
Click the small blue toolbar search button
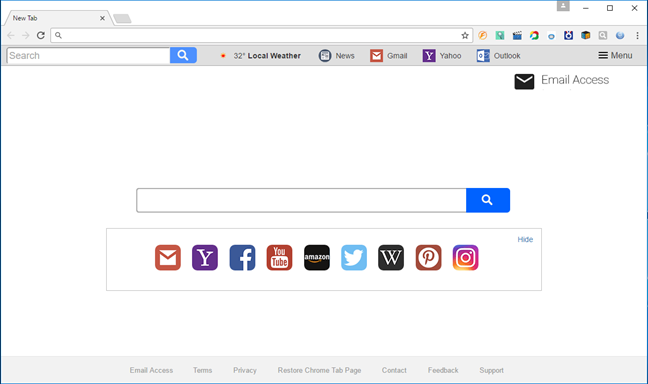coord(183,55)
